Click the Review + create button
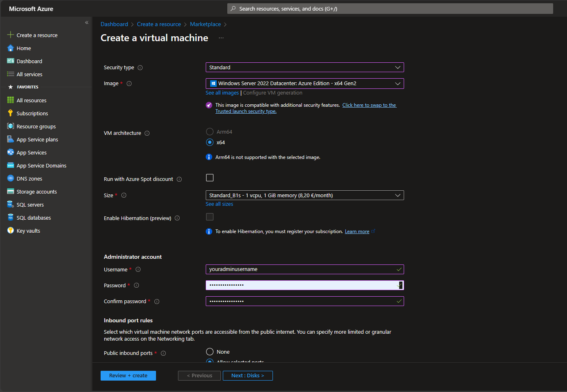This screenshot has height=392, width=567. [x=128, y=376]
